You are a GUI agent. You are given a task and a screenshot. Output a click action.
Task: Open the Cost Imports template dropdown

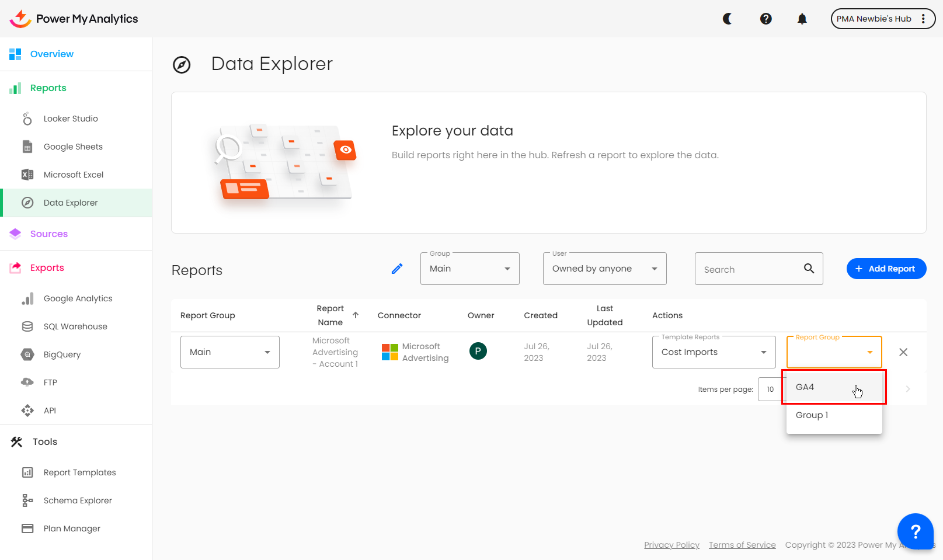pos(714,352)
